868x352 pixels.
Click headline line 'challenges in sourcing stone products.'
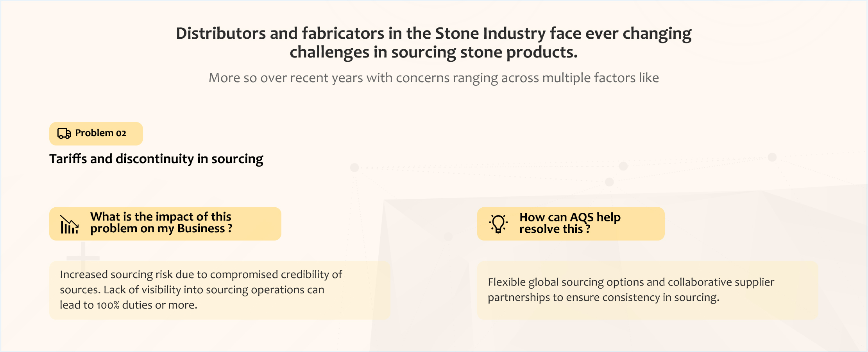[x=433, y=52]
